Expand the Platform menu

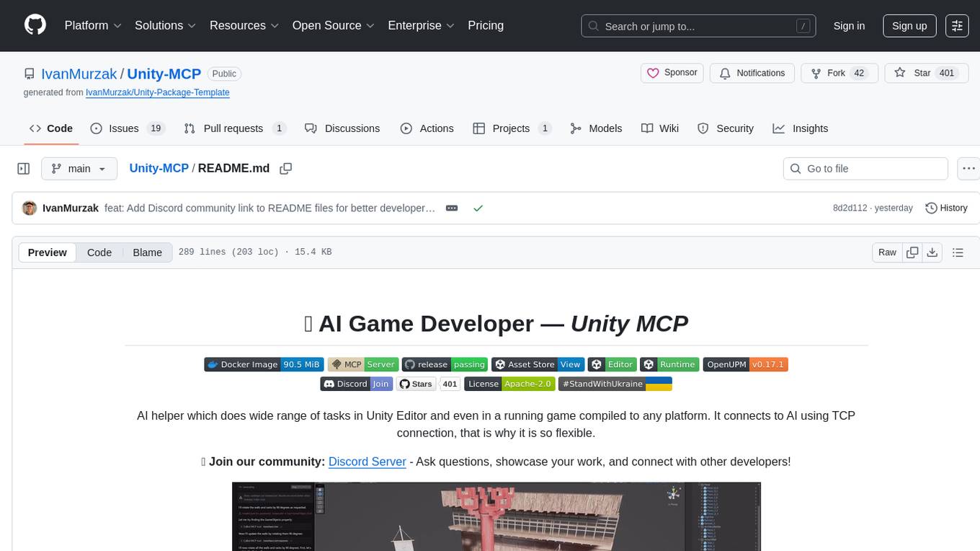click(x=93, y=25)
